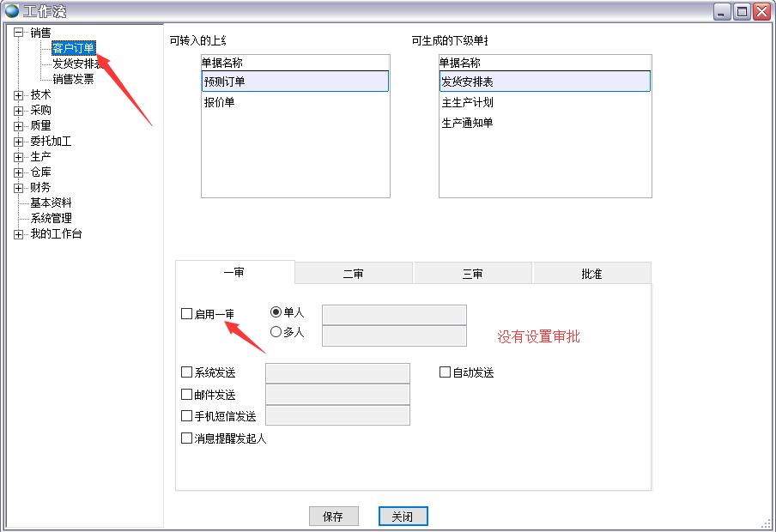This screenshot has height=532, width=776.
Task: Click the workflow window title icon
Action: point(12,11)
